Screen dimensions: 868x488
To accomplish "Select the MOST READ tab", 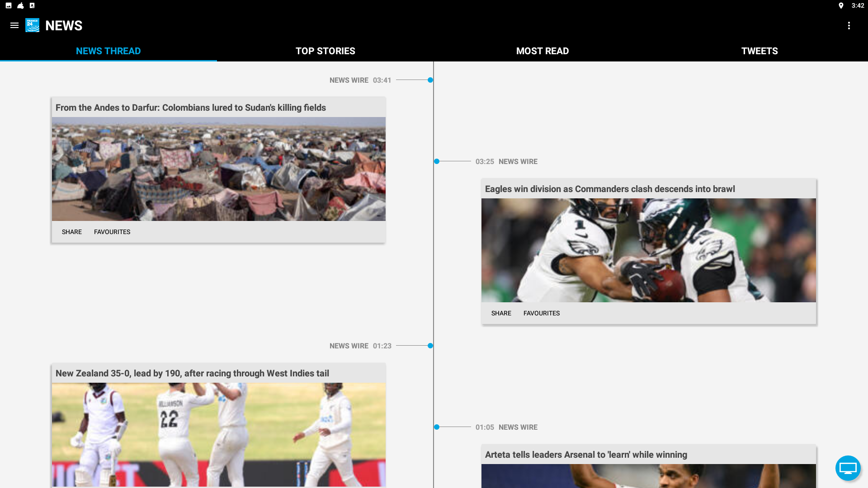I will pyautogui.click(x=542, y=51).
